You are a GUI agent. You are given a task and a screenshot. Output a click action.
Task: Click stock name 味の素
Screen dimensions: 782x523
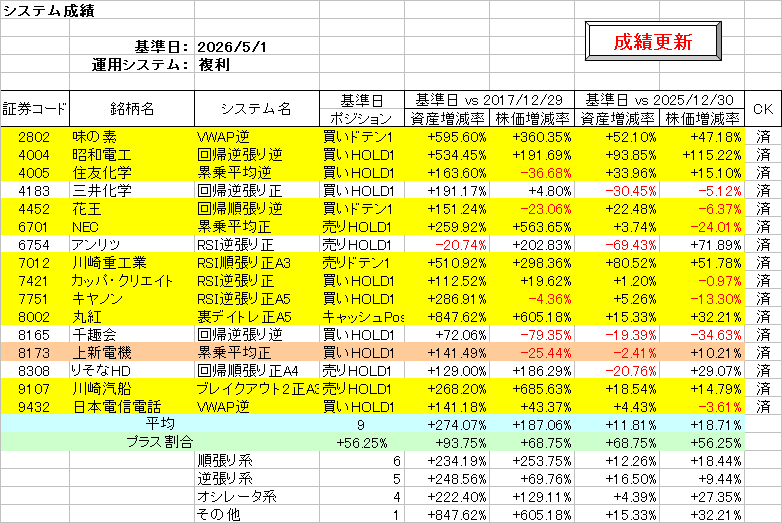point(95,137)
